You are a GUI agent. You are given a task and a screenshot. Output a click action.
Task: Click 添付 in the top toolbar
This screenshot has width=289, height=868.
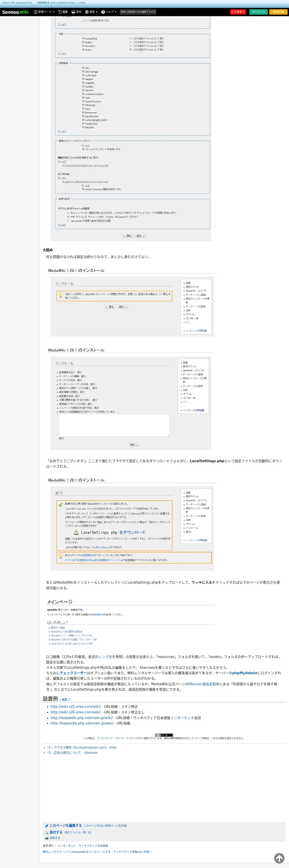76,12
